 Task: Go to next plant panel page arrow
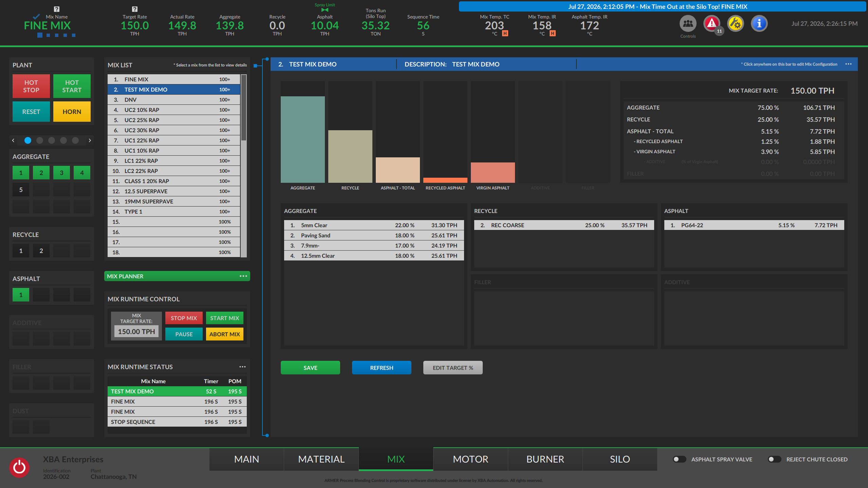click(90, 140)
